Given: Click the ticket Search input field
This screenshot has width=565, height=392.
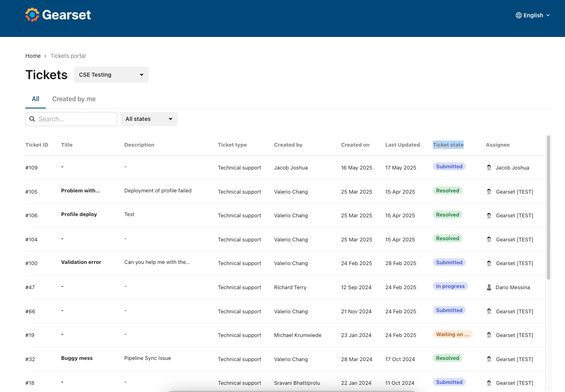Looking at the screenshot, I should pyautogui.click(x=72, y=119).
